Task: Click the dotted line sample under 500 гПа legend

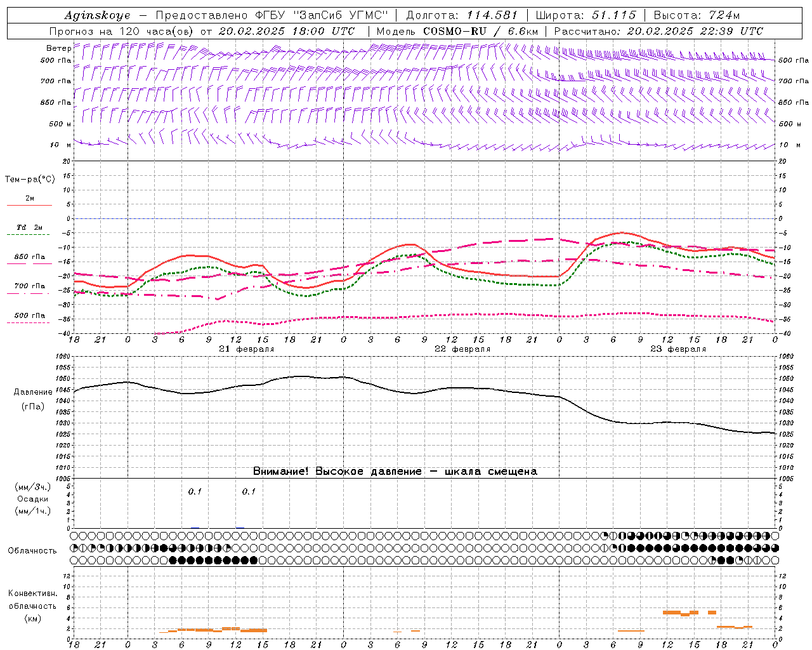Action: tap(29, 322)
